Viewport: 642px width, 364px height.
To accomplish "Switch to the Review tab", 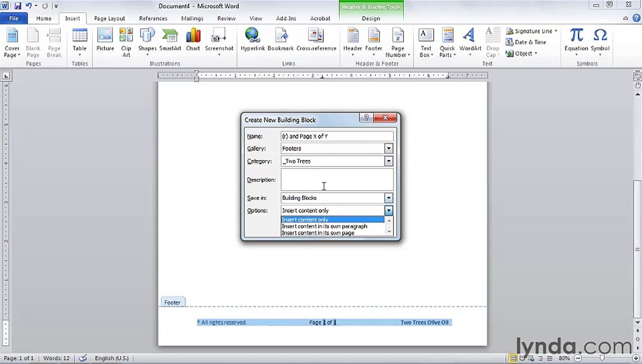I will coord(226,18).
